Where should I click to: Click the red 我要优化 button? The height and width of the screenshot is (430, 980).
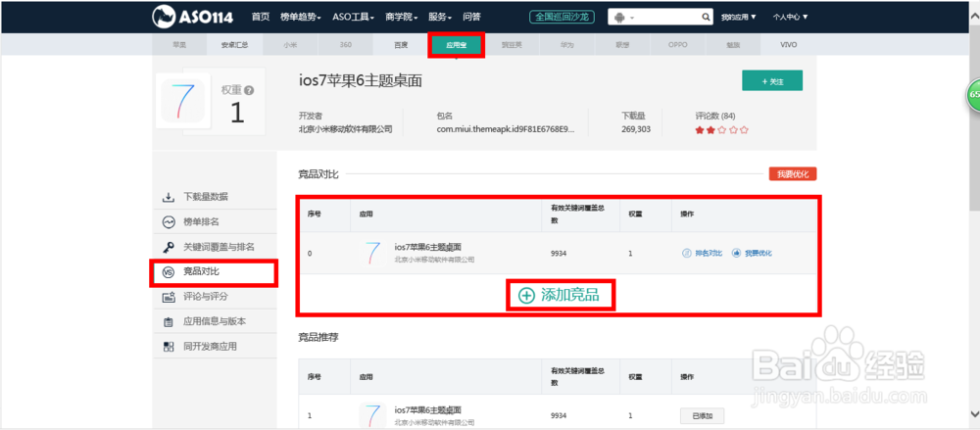click(x=793, y=174)
